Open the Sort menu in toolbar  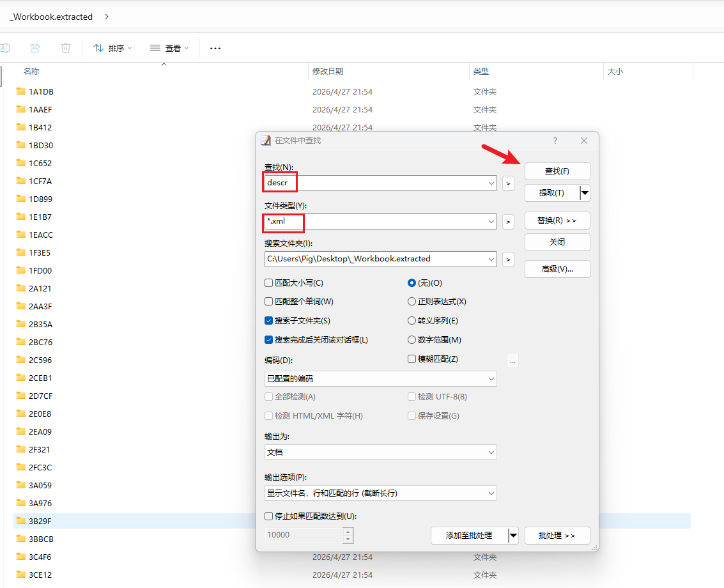coord(112,48)
